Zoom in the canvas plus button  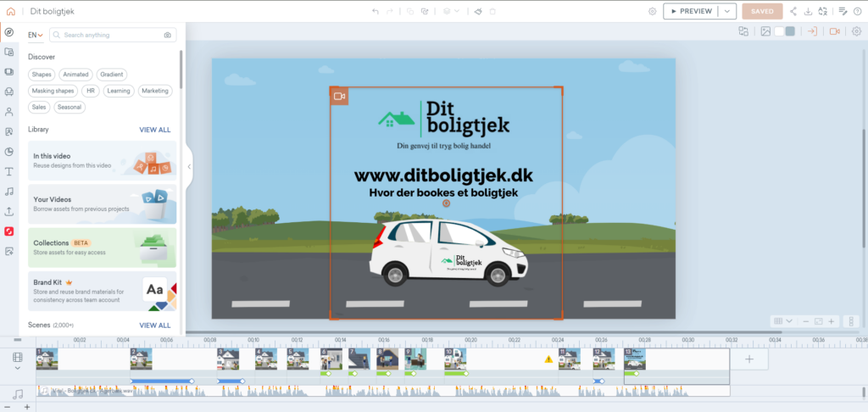click(831, 321)
